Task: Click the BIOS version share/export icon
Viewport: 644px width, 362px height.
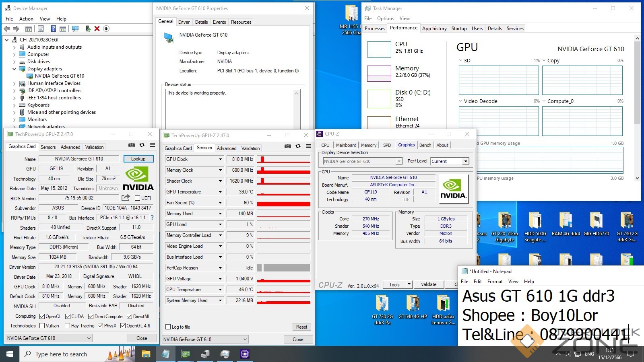Action: 126,198
